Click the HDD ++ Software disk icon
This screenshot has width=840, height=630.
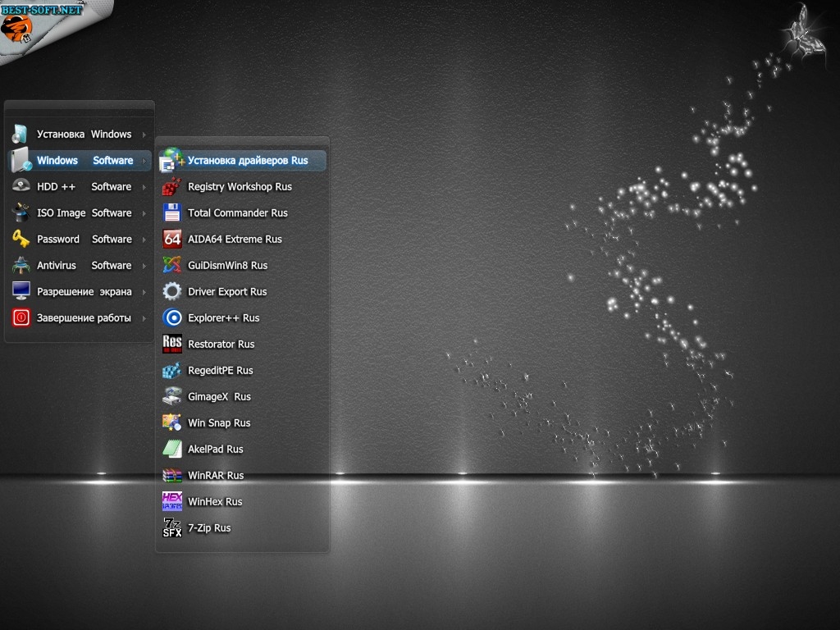(x=21, y=186)
